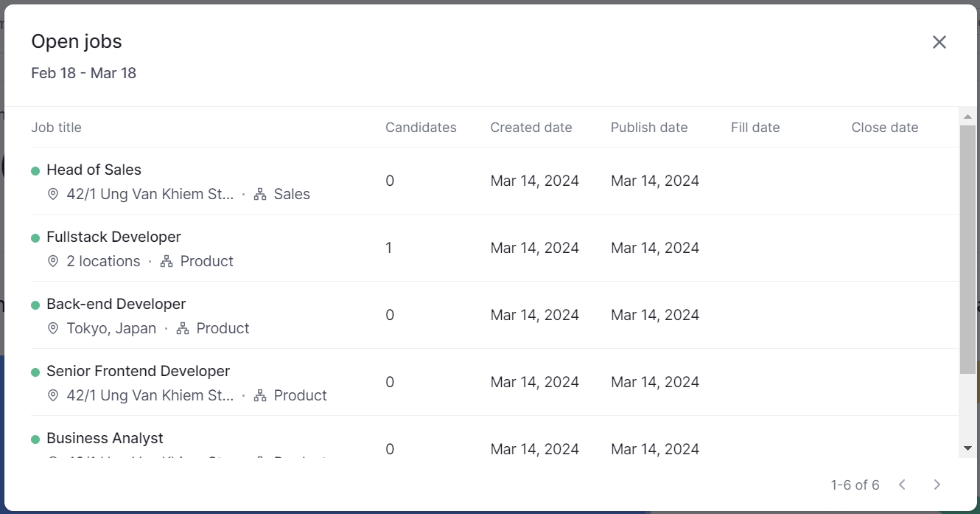
Task: Open the Business Analyst job
Action: point(105,438)
